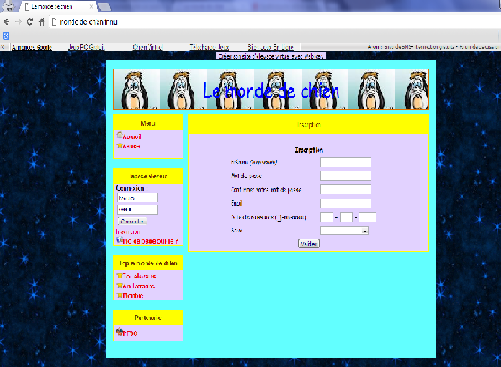Click the icon in the Partenaires box
This screenshot has height=367, width=501.
[119, 331]
